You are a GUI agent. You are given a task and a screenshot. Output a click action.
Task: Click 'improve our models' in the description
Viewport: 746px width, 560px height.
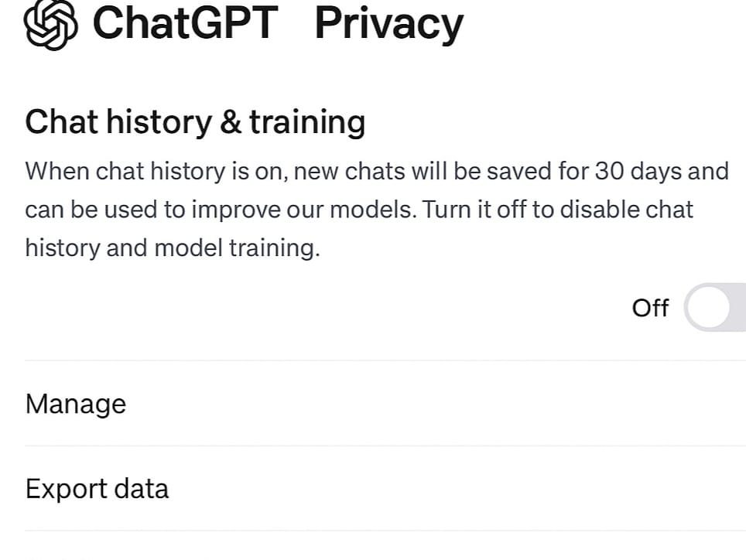(303, 210)
